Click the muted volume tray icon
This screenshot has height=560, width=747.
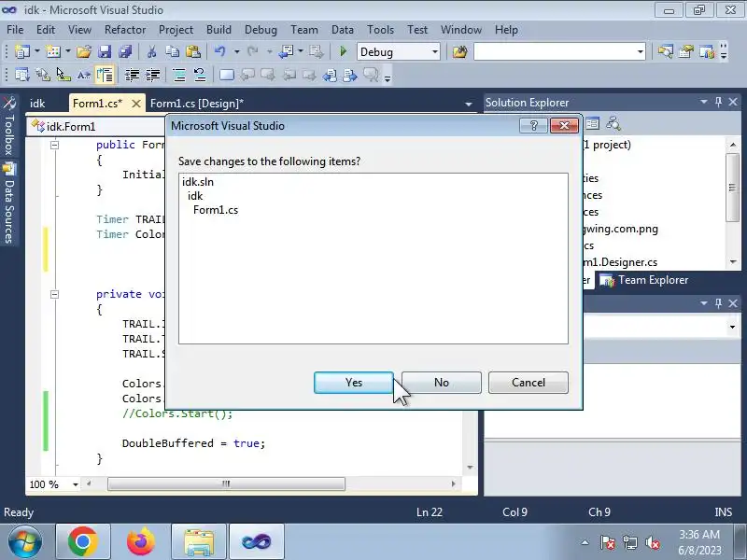[653, 542]
